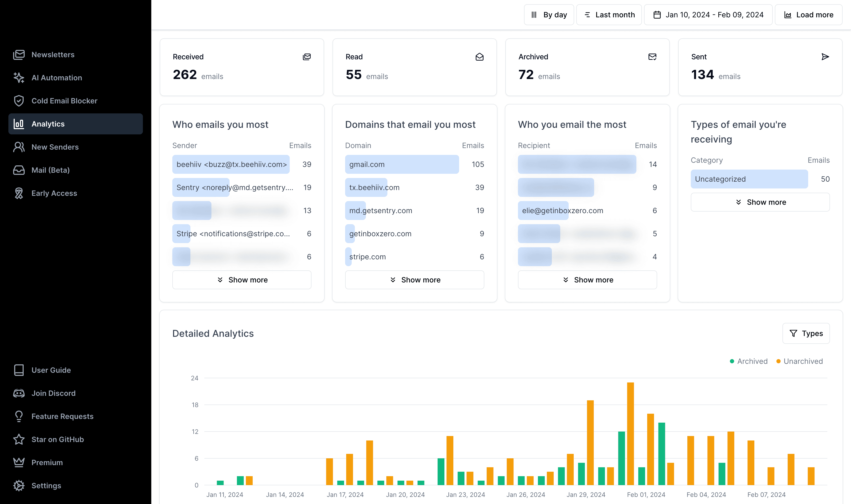Image resolution: width=851 pixels, height=504 pixels.
Task: Select the Last month time filter
Action: [609, 15]
